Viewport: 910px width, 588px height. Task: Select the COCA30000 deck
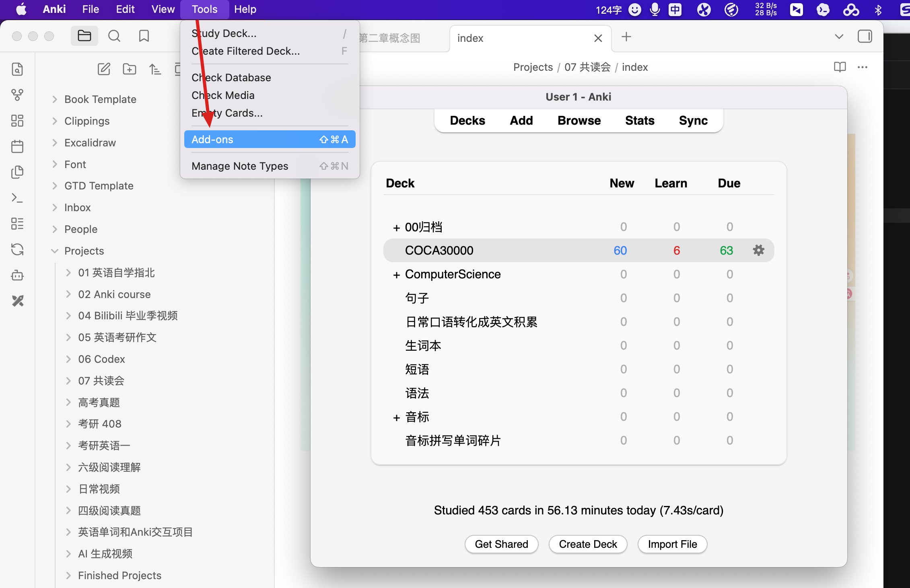click(439, 251)
